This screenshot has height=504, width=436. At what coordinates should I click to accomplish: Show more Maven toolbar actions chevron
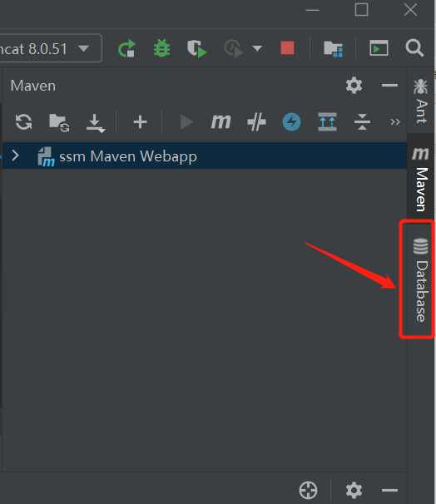pyautogui.click(x=395, y=121)
